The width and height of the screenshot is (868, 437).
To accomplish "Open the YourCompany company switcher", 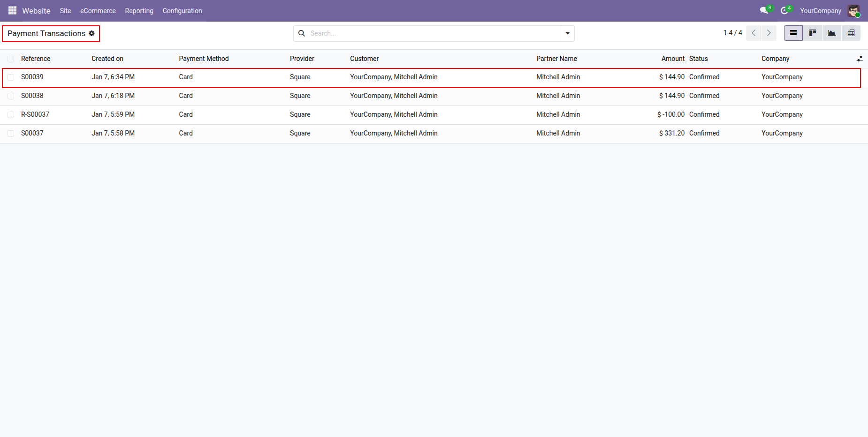I will point(820,11).
